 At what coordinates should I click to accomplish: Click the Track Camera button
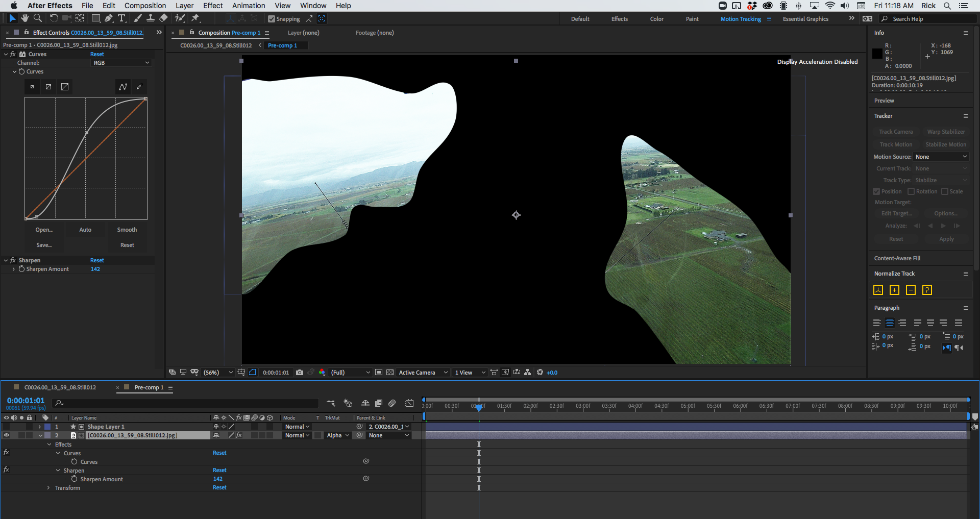(x=895, y=132)
